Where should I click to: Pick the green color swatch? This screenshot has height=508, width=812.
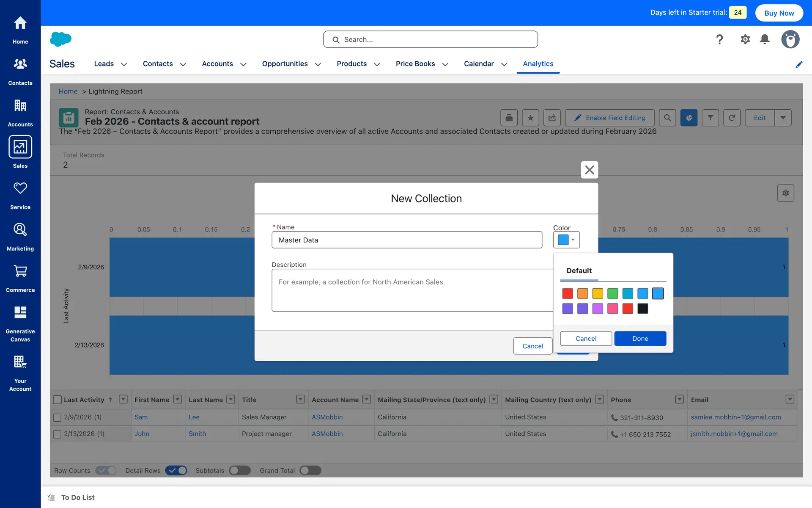point(612,293)
